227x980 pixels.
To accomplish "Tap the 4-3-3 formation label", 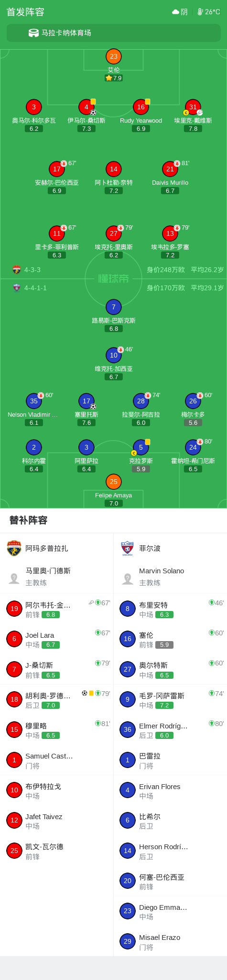I will tap(32, 270).
